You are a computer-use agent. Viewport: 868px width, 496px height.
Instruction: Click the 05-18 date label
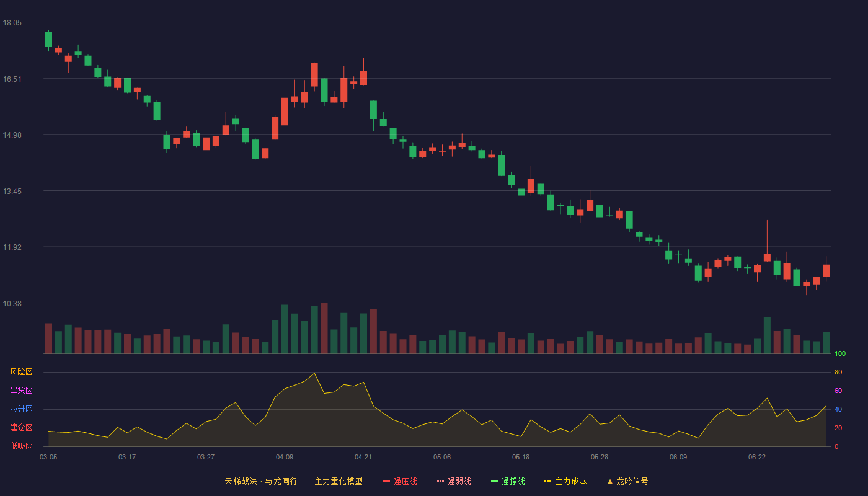tap(521, 457)
